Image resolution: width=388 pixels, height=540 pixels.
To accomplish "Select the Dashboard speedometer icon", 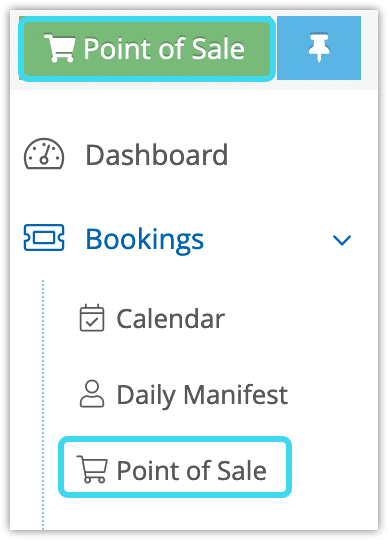I will pyautogui.click(x=44, y=154).
